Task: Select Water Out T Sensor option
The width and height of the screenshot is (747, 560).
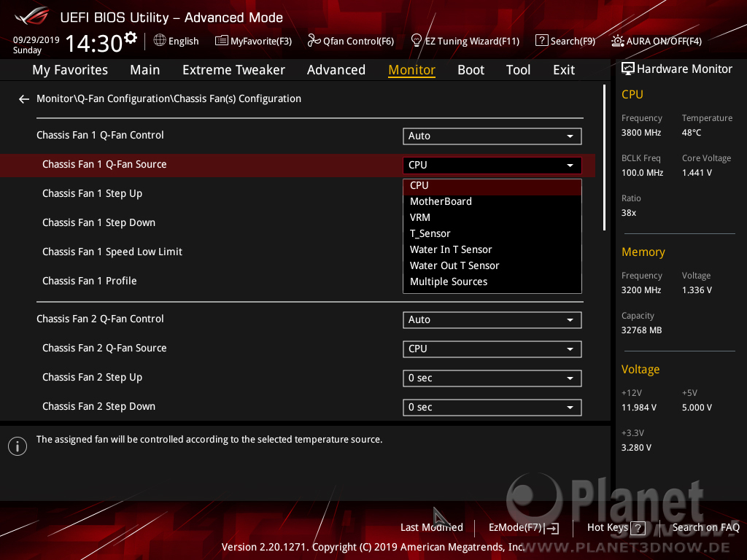Action: point(492,265)
